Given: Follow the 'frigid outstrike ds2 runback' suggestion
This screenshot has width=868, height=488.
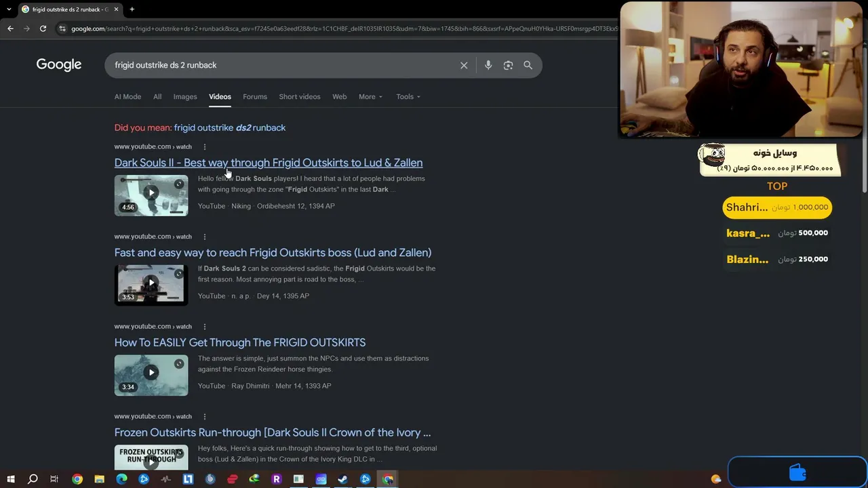Looking at the screenshot, I should pos(230,127).
